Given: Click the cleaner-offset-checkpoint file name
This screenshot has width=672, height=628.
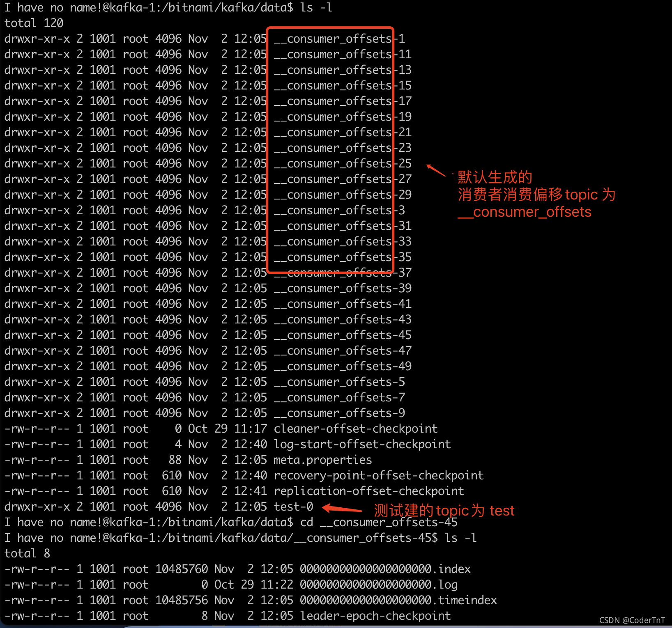Looking at the screenshot, I should 356,429.
